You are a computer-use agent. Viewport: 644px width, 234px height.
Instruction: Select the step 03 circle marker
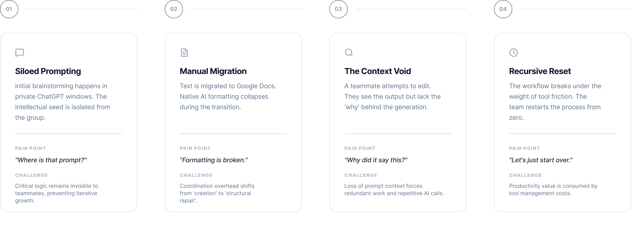coord(338,9)
